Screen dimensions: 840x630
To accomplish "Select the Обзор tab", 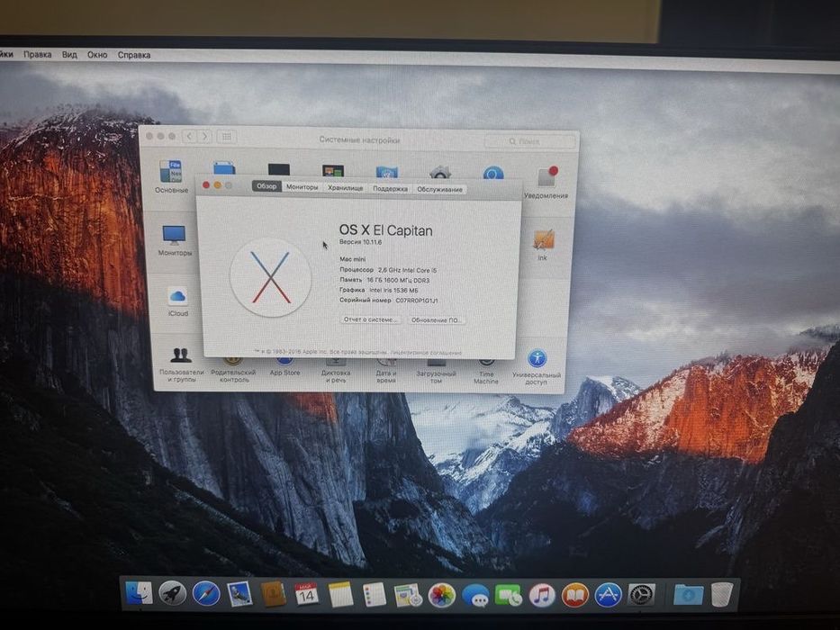I will 266,186.
